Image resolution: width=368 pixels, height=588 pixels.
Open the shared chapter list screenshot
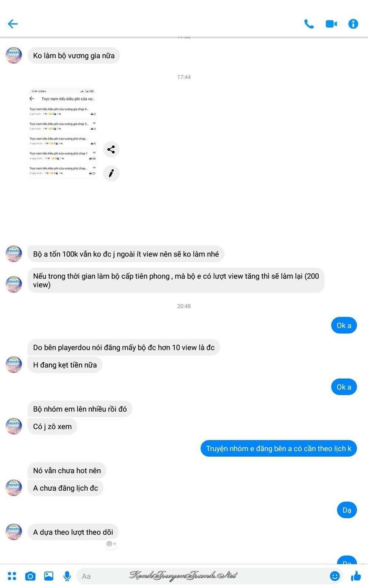(x=63, y=133)
